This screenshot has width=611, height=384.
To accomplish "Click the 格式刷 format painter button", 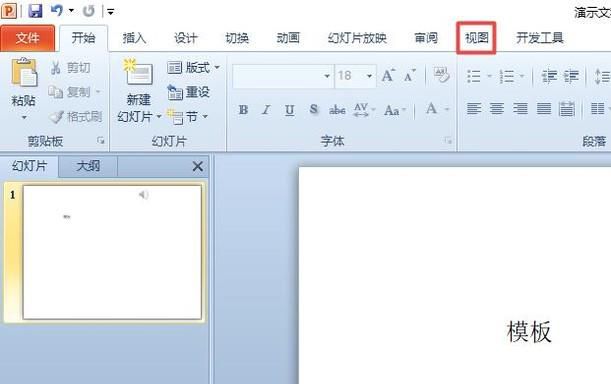I will pyautogui.click(x=76, y=117).
